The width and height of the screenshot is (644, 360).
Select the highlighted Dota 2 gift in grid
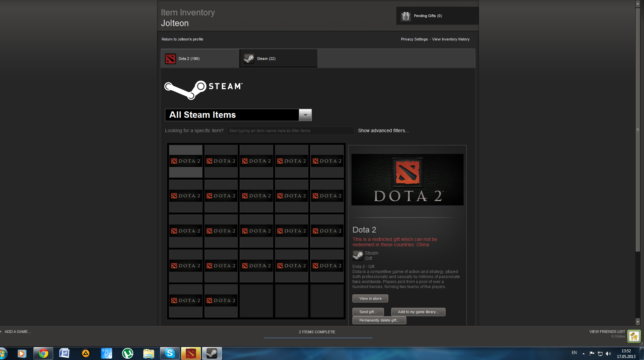[186, 161]
